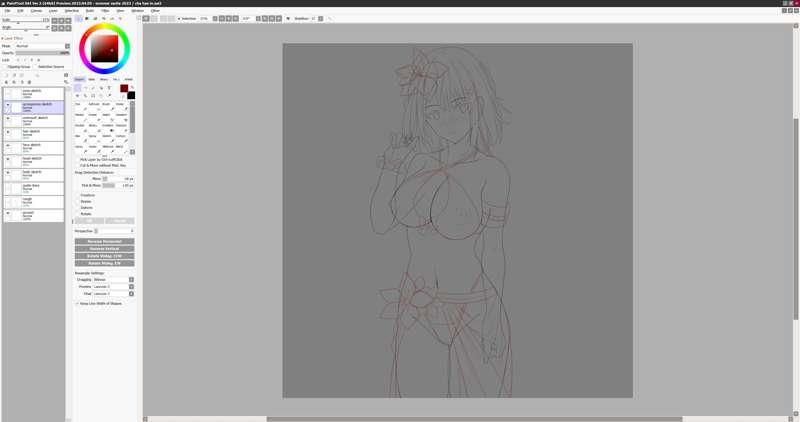Select the rectangular Selection tool
The image size is (800, 422).
click(78, 88)
